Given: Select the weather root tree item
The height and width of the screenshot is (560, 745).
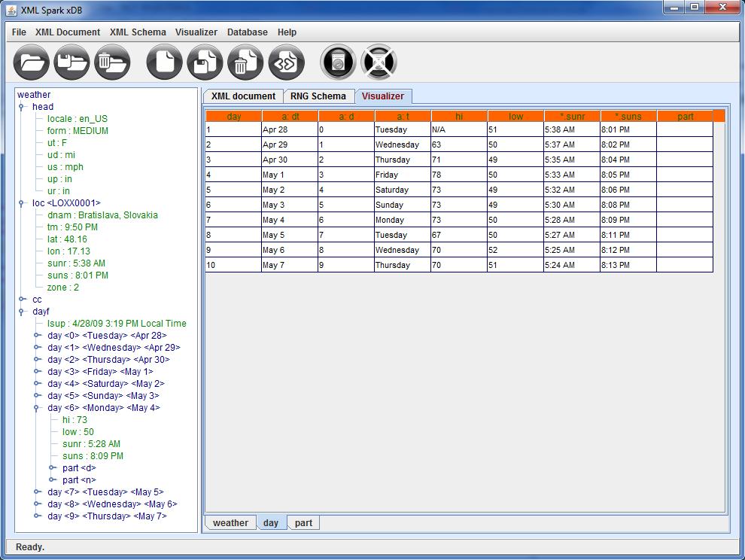Looking at the screenshot, I should (x=34, y=95).
